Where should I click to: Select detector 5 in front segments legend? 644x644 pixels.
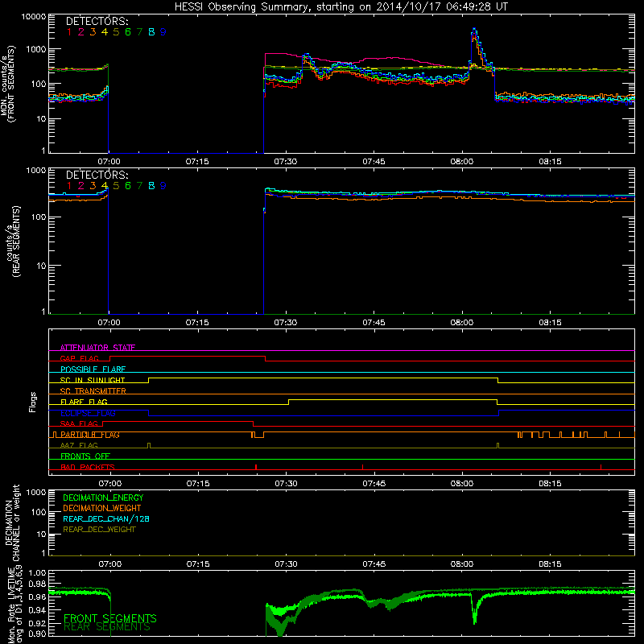[116, 32]
